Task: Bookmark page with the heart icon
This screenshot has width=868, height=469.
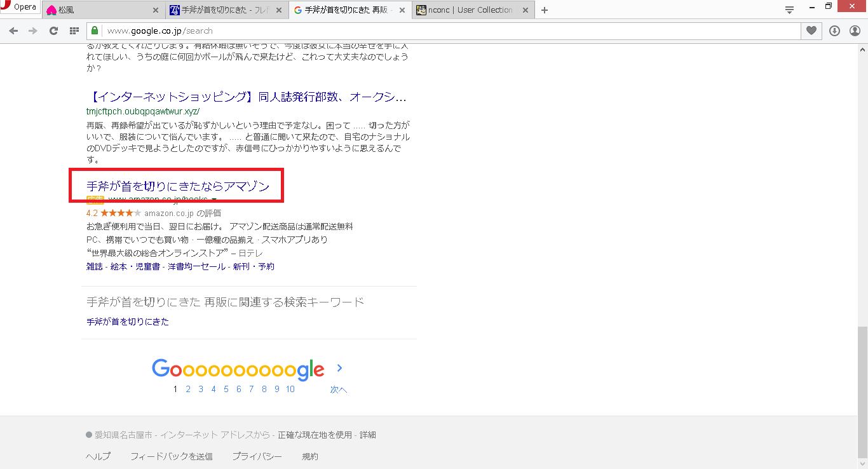Action: point(811,31)
